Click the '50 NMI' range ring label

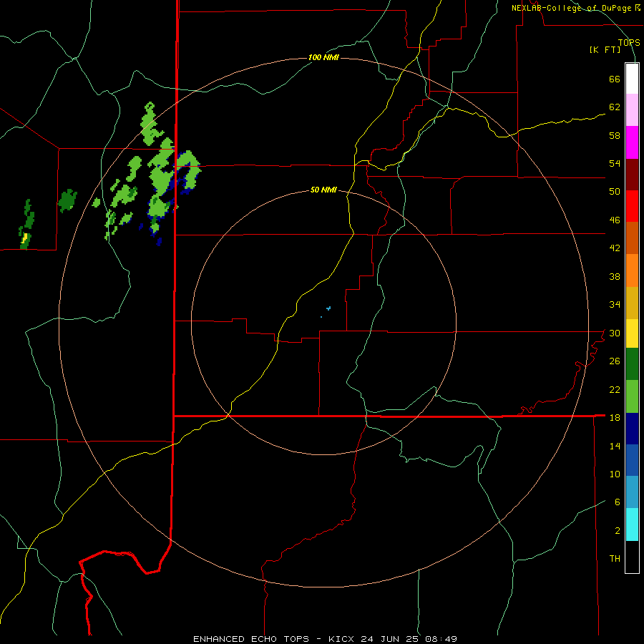tap(323, 190)
